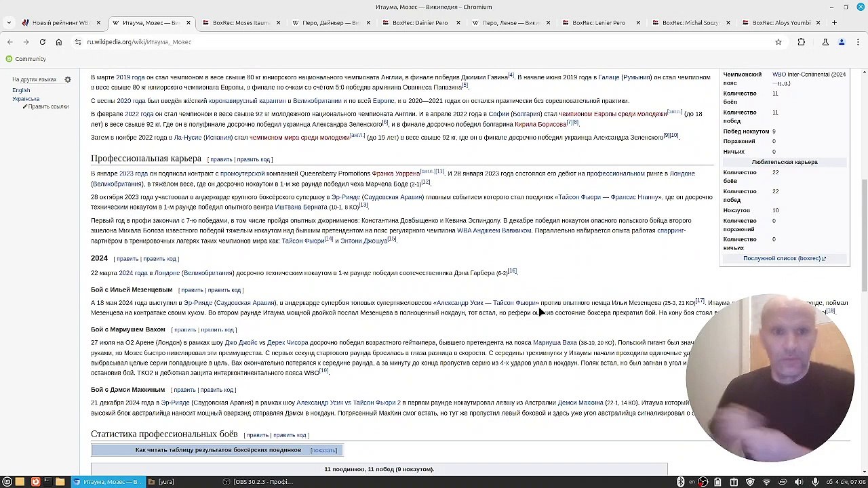Go forward in browser history
This screenshot has width=868, height=488.
26,42
